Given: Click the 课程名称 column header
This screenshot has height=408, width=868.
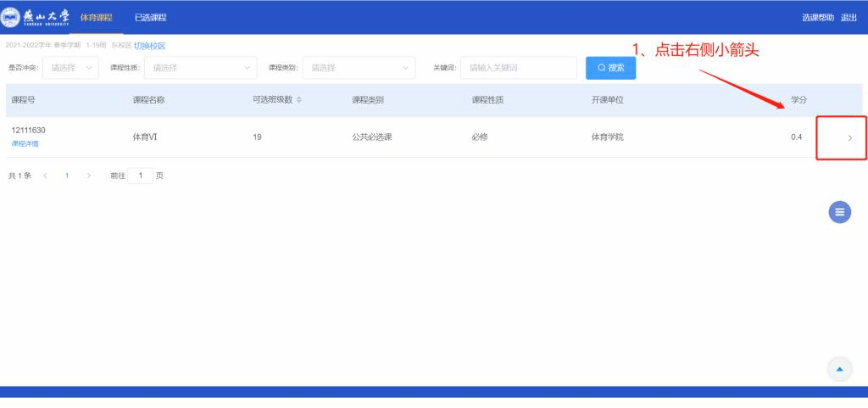Looking at the screenshot, I should [148, 100].
